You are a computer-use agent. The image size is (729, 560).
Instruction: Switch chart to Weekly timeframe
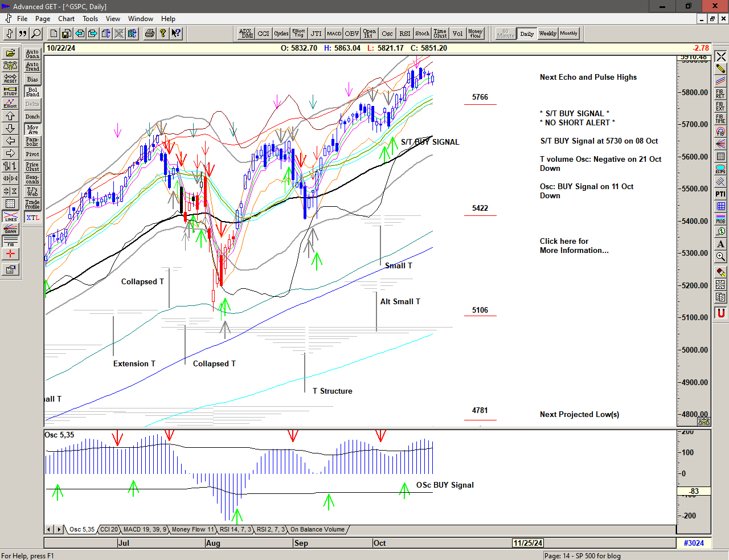547,34
